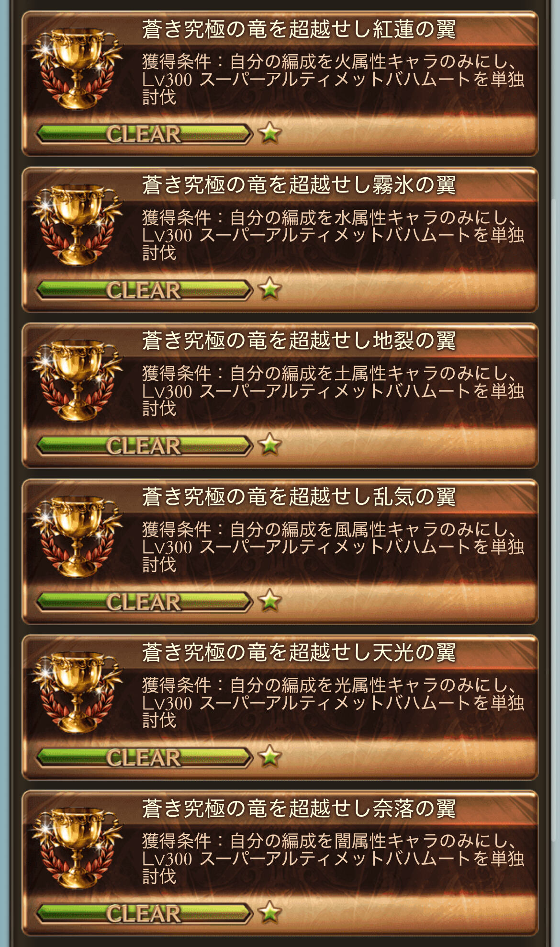Click the gold trophy icon for 紅蓮の翼
Screen dimensions: 560x947
coord(77,68)
